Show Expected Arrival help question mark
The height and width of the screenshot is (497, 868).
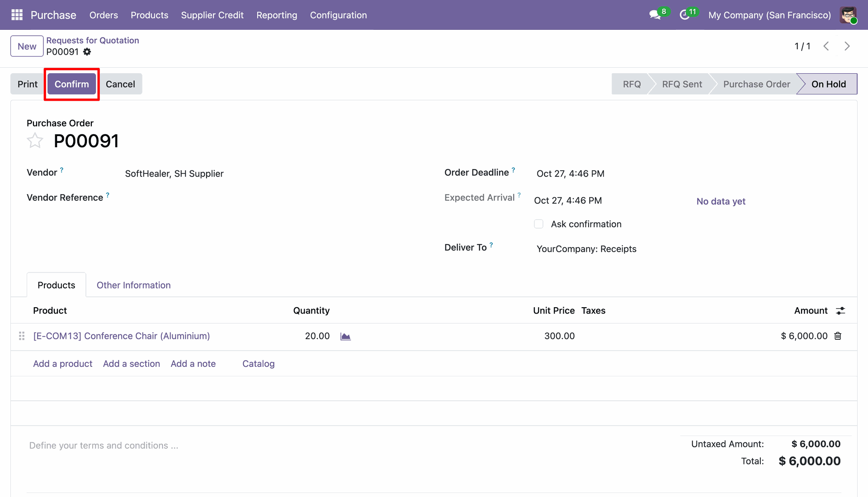tap(519, 195)
